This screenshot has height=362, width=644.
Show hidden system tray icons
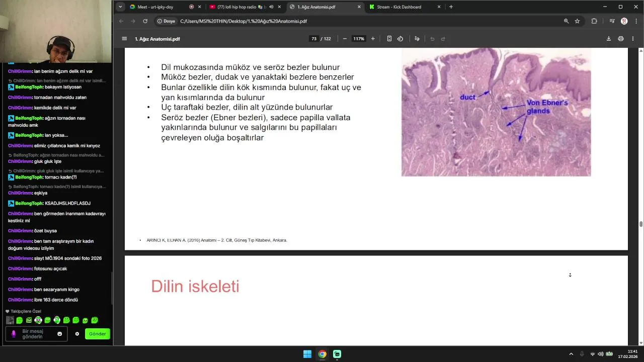click(571, 354)
